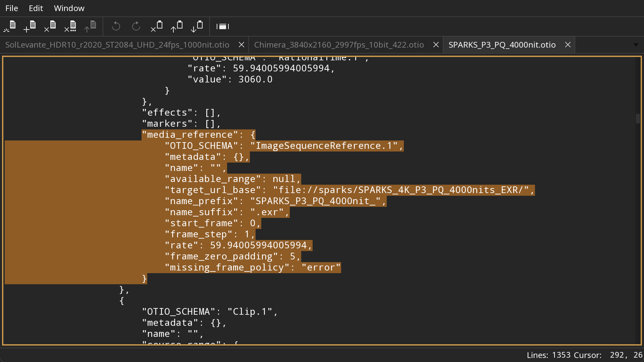Viewport: 644px width, 362px height.
Task: Close the SolLevante_HDR10 tab
Action: point(241,45)
